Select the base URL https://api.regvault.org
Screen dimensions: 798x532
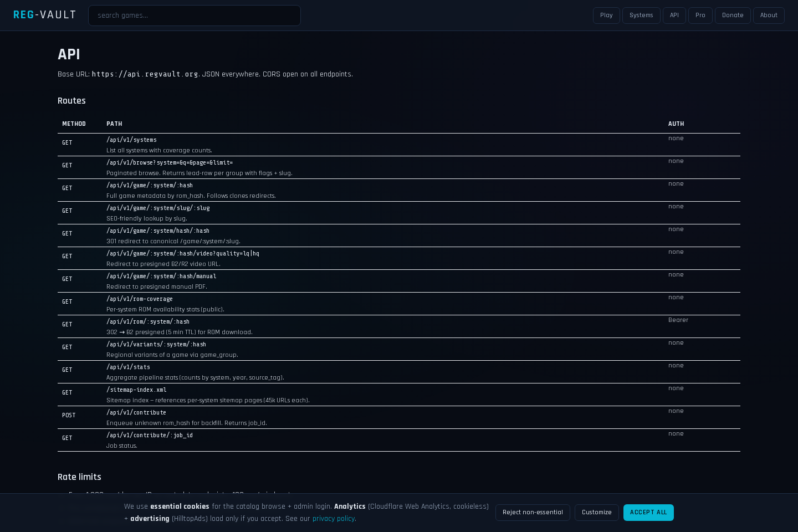(145, 74)
